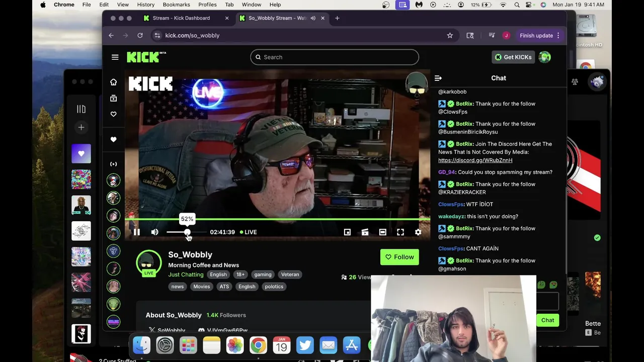Open the Wi-Fi menu in menu bar
The image size is (644, 362).
503,5
